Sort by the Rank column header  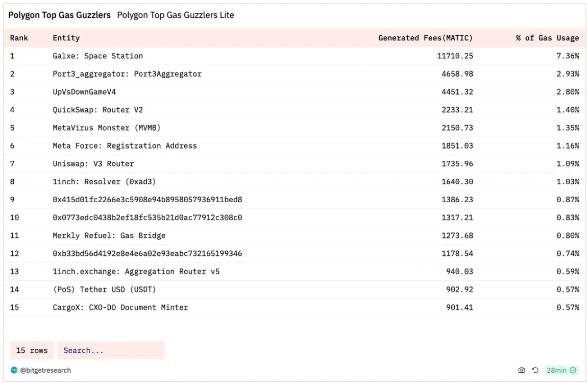coord(19,38)
